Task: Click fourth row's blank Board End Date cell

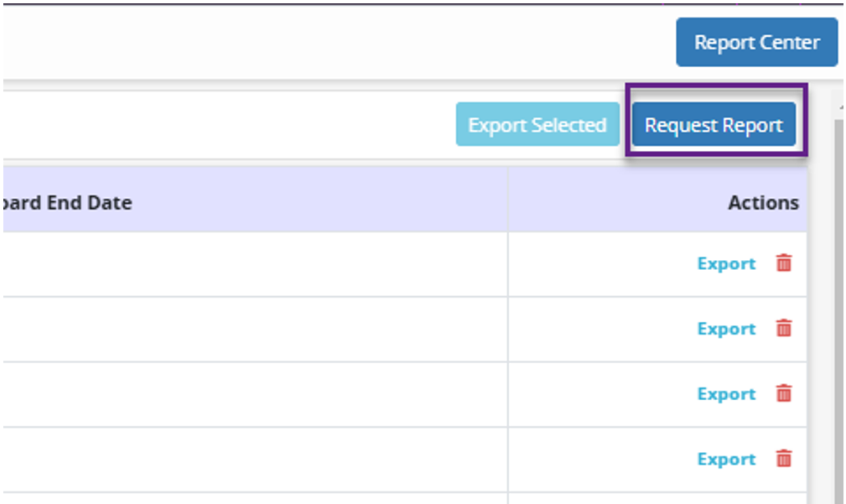Action: pos(252,459)
